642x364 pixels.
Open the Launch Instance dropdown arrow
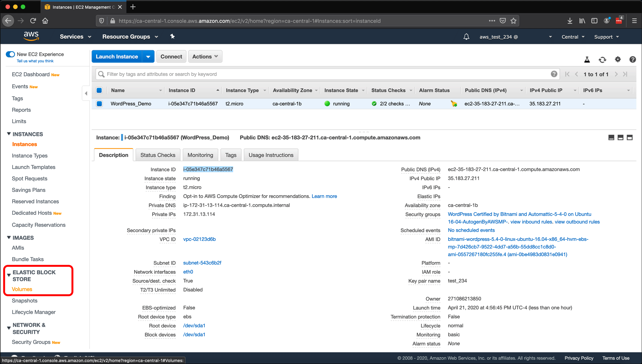(148, 57)
